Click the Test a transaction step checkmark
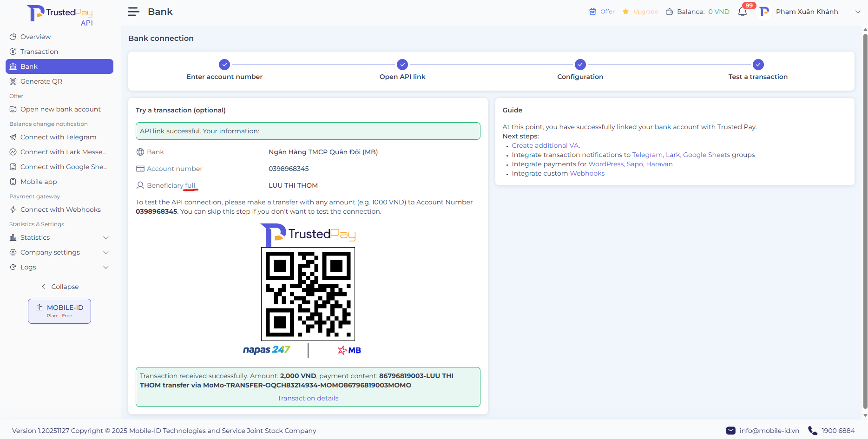The height and width of the screenshot is (439, 868). [758, 65]
